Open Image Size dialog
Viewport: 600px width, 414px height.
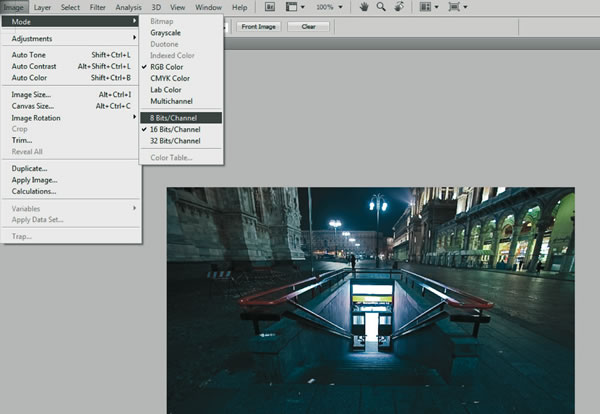(70, 95)
